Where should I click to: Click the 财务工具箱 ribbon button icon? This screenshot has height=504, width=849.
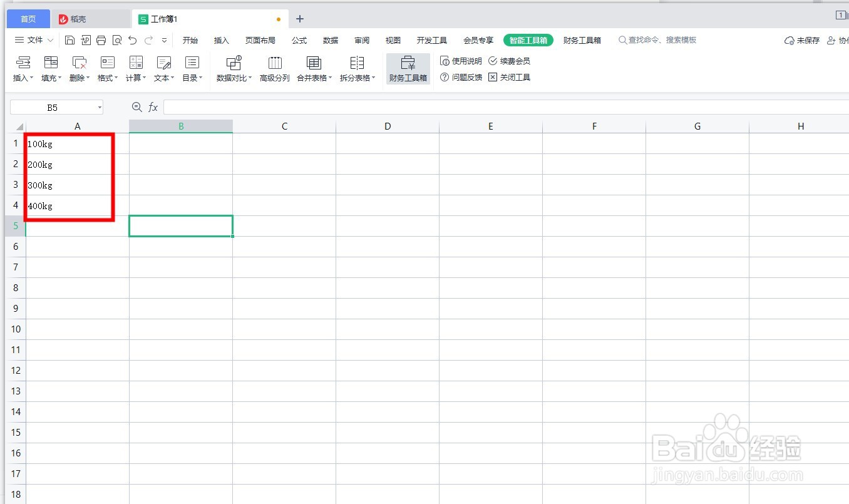(408, 63)
